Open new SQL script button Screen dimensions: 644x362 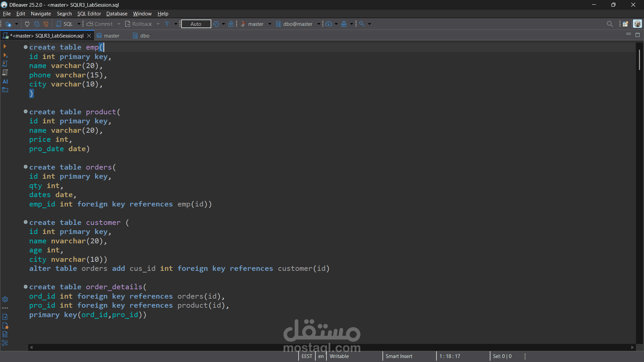pos(64,24)
